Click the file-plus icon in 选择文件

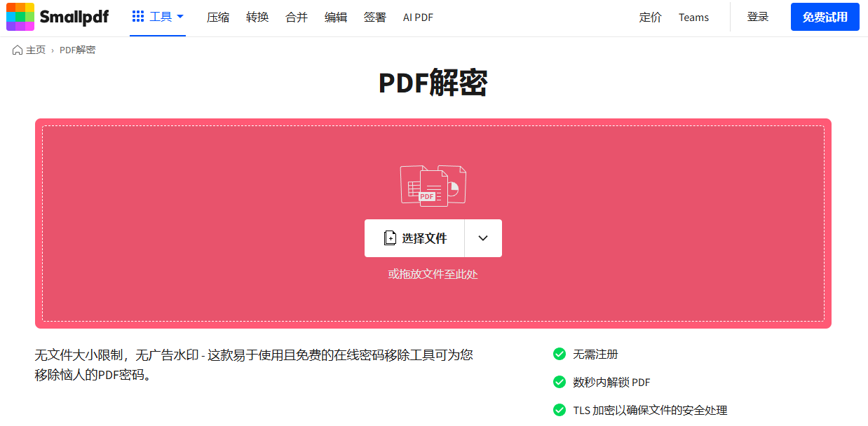click(390, 238)
